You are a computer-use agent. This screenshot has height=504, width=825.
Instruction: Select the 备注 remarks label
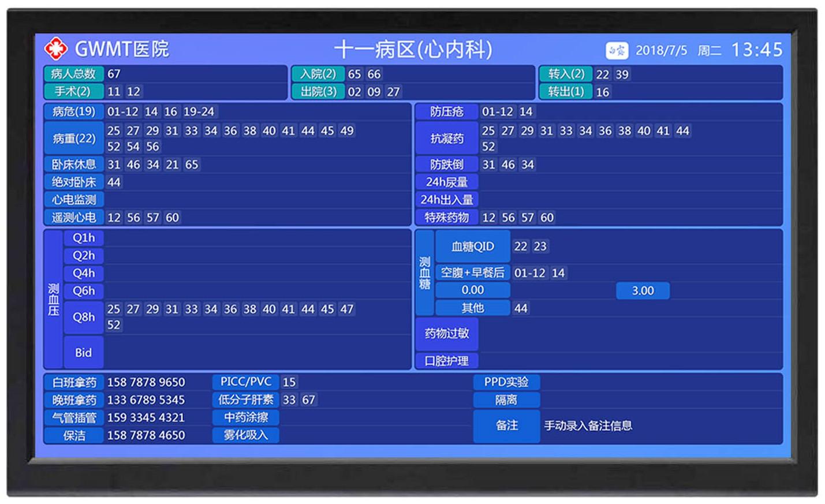coord(506,425)
